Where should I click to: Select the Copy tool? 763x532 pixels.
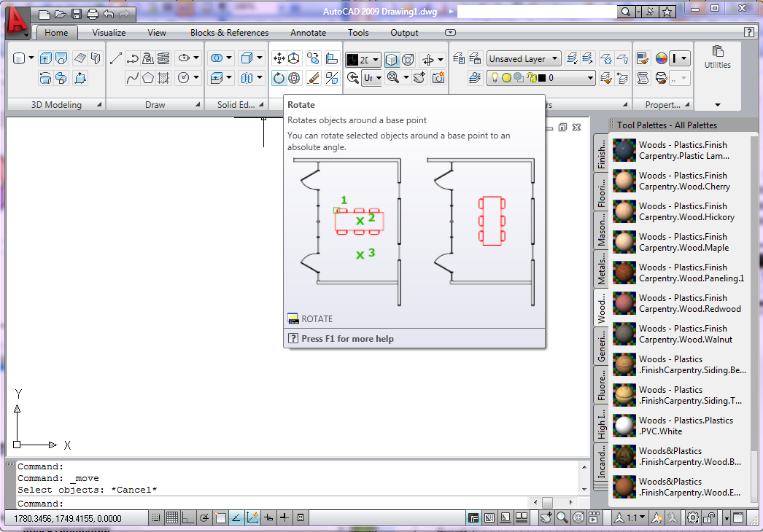313,59
